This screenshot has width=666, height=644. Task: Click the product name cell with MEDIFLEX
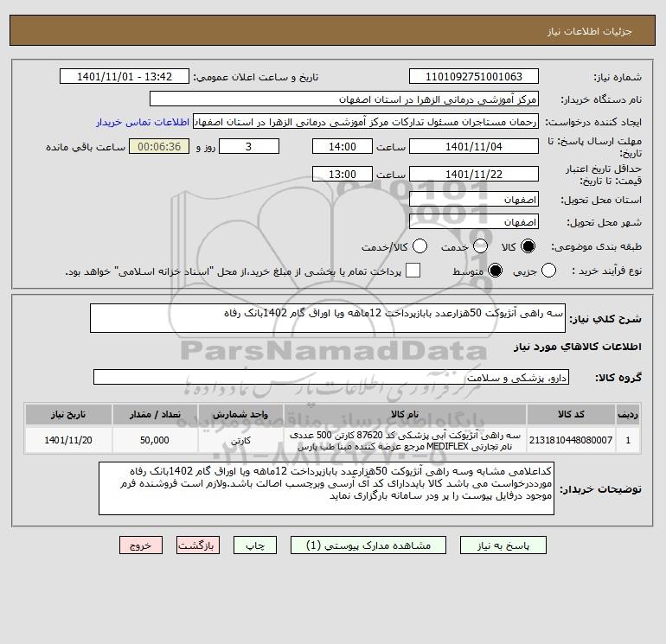[405, 440]
